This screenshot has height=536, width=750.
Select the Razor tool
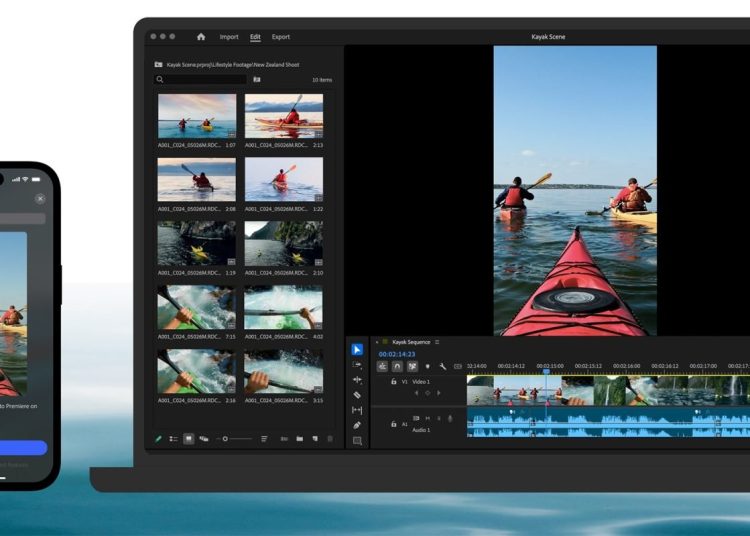pos(357,395)
